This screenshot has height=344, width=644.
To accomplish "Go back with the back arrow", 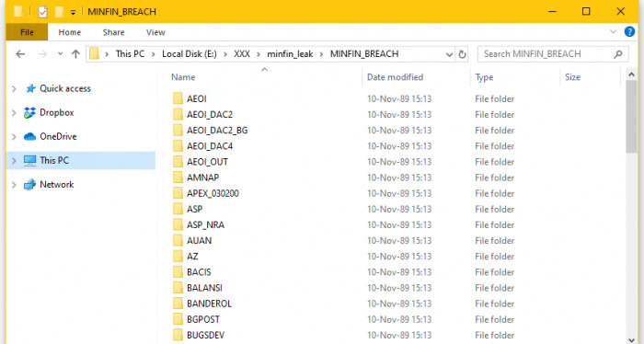I will tap(20, 53).
